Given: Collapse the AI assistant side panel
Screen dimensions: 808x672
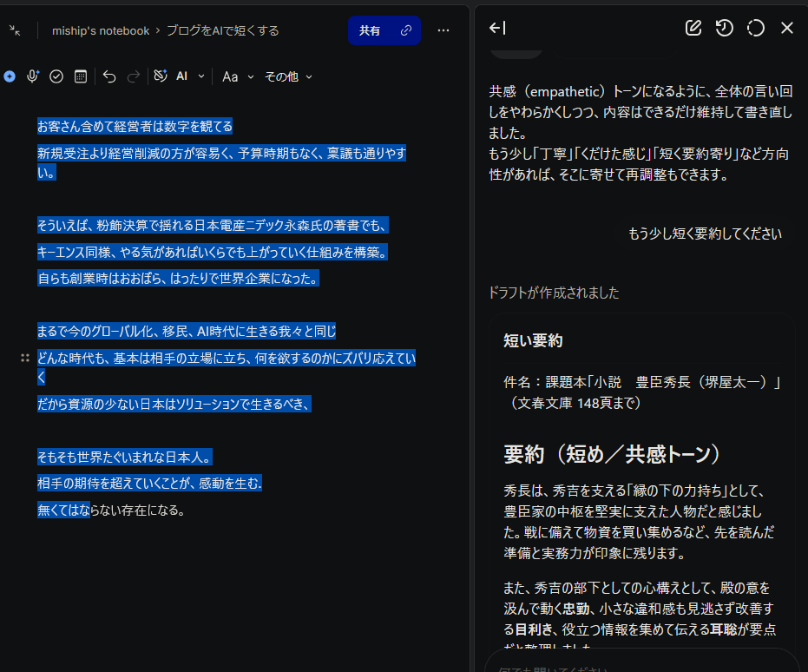Looking at the screenshot, I should click(497, 29).
